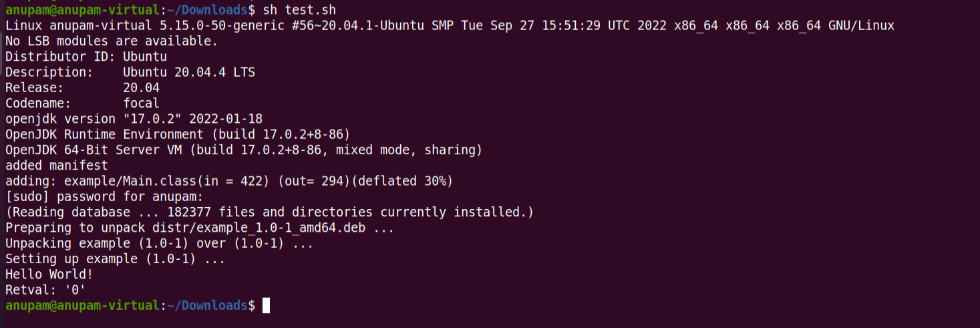Screen dimensions: 980x328
Task: Click the 'OpenJDK Runtime Environment' line
Action: [178, 134]
